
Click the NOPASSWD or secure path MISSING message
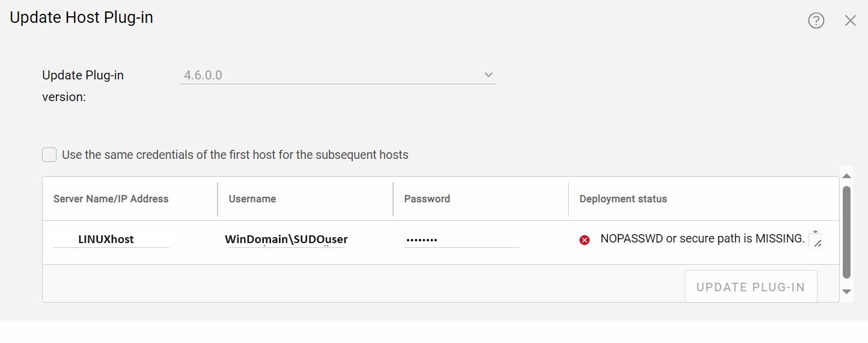coord(702,239)
